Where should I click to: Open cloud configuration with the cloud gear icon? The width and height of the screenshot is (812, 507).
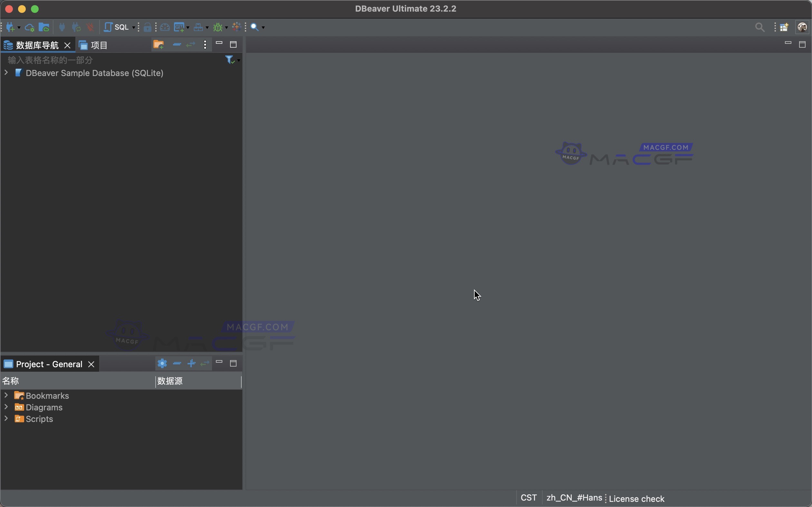click(30, 27)
